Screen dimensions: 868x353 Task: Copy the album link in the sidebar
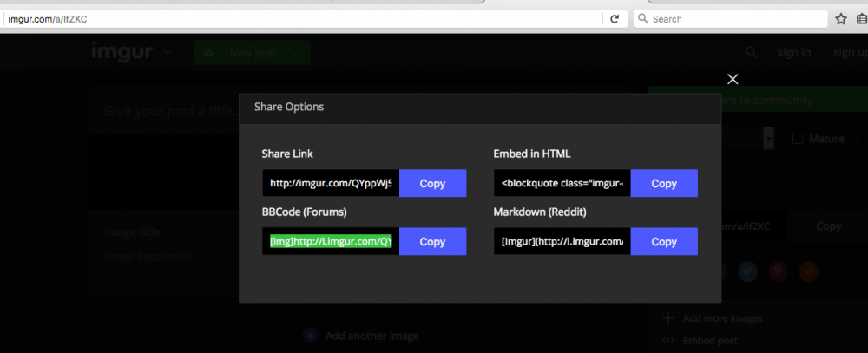click(828, 226)
